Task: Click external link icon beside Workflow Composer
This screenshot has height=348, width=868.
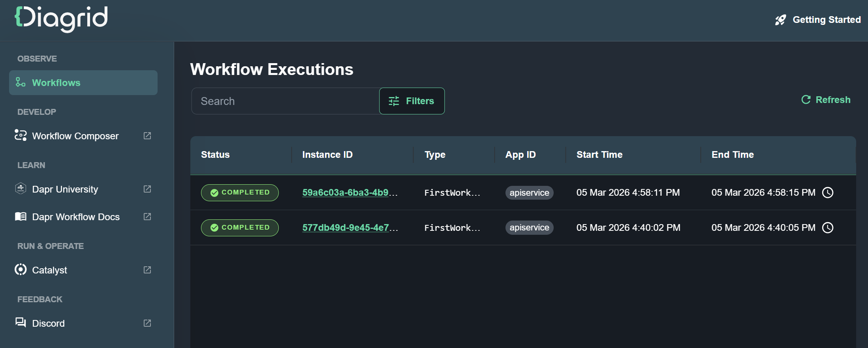Action: coord(147,136)
